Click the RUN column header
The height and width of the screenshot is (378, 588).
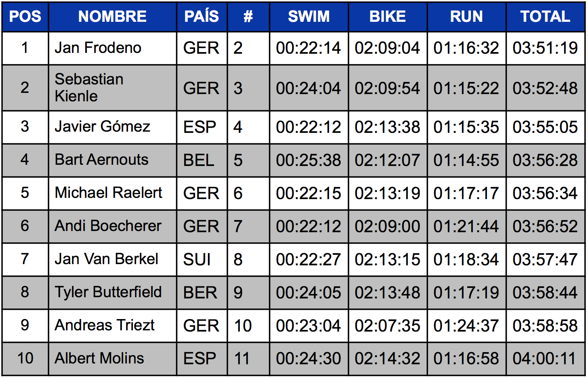pos(466,17)
